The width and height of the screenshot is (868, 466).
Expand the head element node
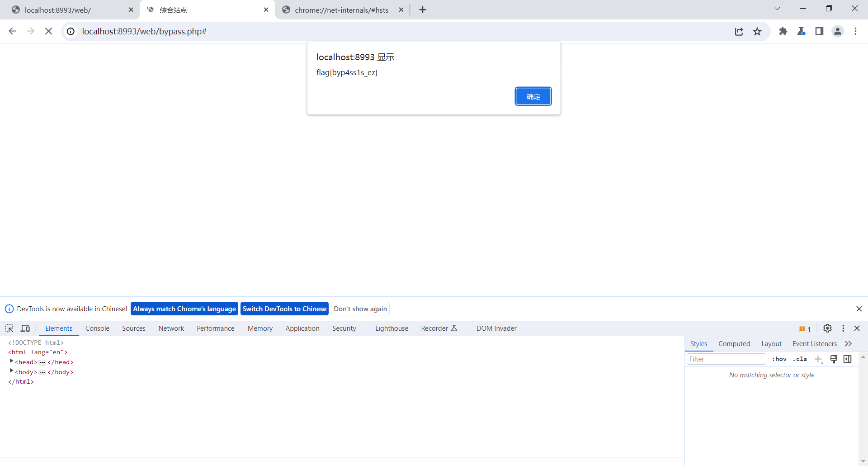coord(11,361)
